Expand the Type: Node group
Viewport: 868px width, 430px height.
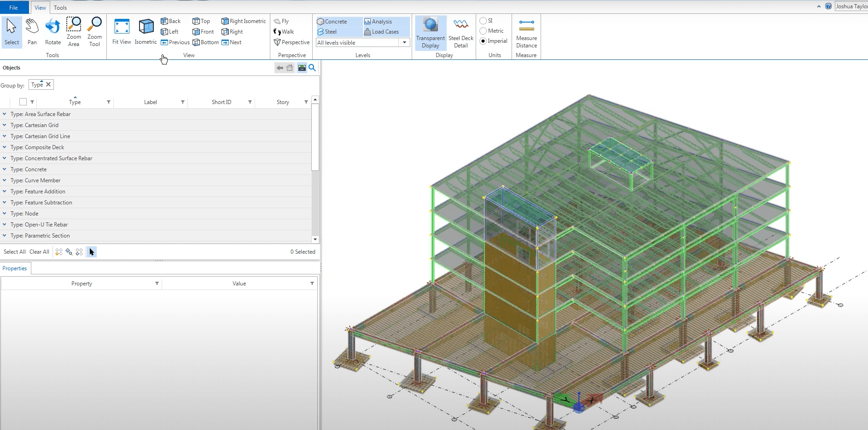click(x=4, y=213)
